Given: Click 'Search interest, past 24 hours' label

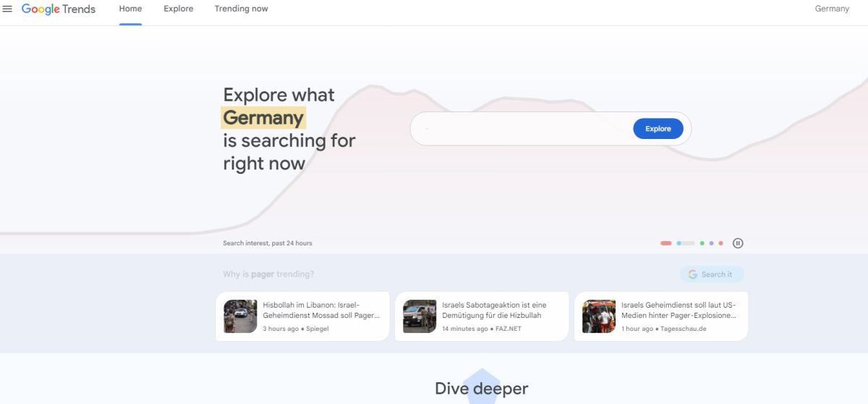Looking at the screenshot, I should 268,243.
